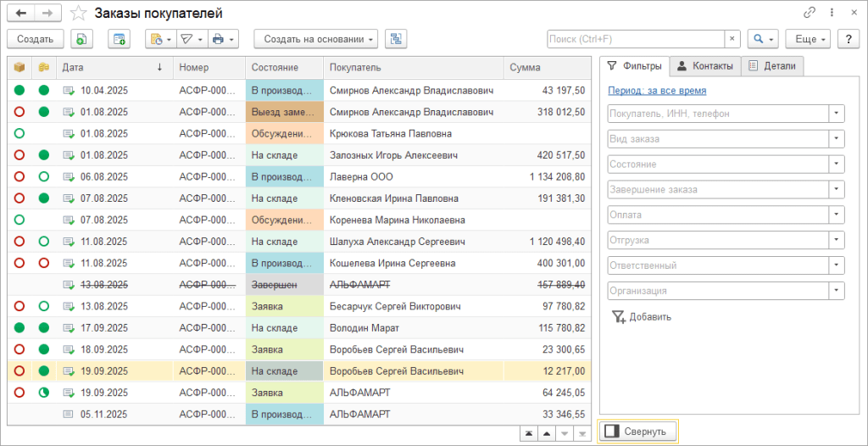Expand the Создать на основании dropdown

314,39
